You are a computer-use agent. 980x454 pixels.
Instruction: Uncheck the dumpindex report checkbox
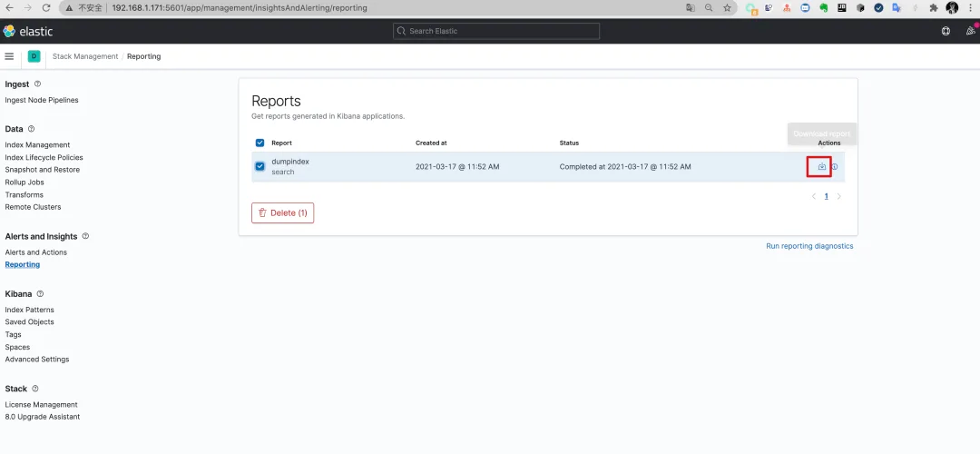[x=260, y=166]
